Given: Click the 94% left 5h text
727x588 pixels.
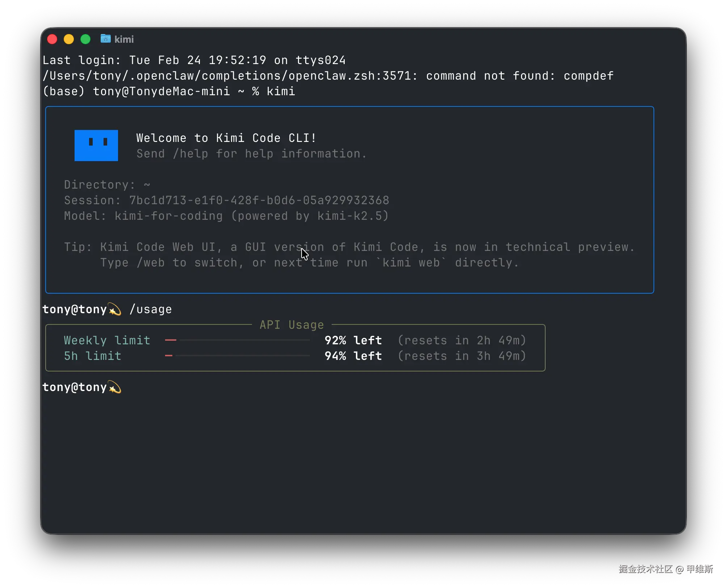Looking at the screenshot, I should click(x=353, y=356).
